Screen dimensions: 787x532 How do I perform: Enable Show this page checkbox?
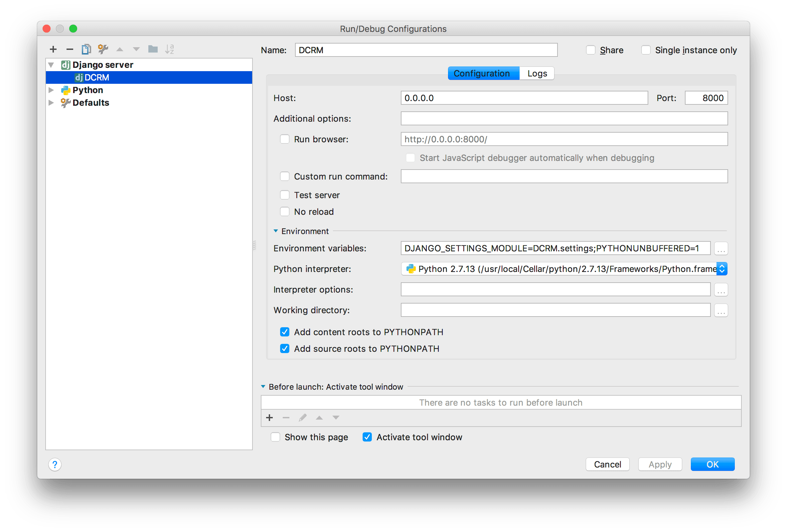[x=275, y=437]
